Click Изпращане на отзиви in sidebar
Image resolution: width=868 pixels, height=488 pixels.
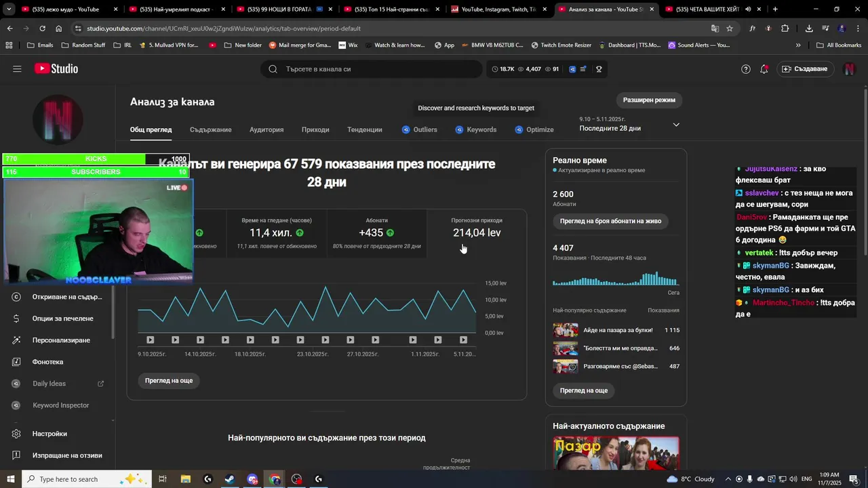(x=58, y=455)
